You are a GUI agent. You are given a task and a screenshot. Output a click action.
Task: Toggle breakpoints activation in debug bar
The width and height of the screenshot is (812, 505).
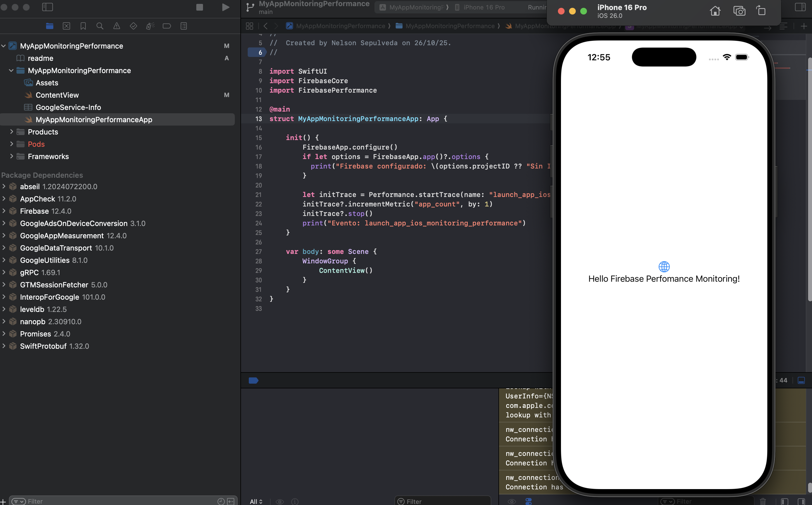point(253,380)
